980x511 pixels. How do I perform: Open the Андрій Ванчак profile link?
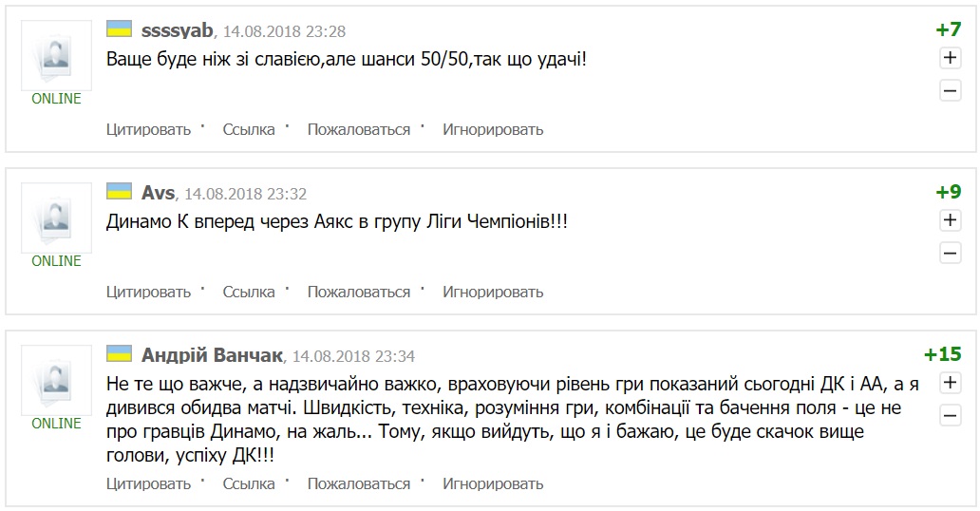coord(212,355)
